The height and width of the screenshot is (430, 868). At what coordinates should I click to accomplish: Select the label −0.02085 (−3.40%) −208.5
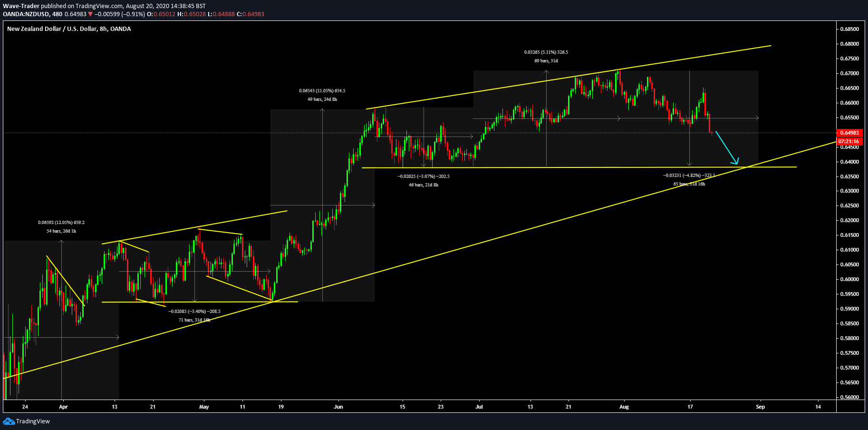[194, 312]
